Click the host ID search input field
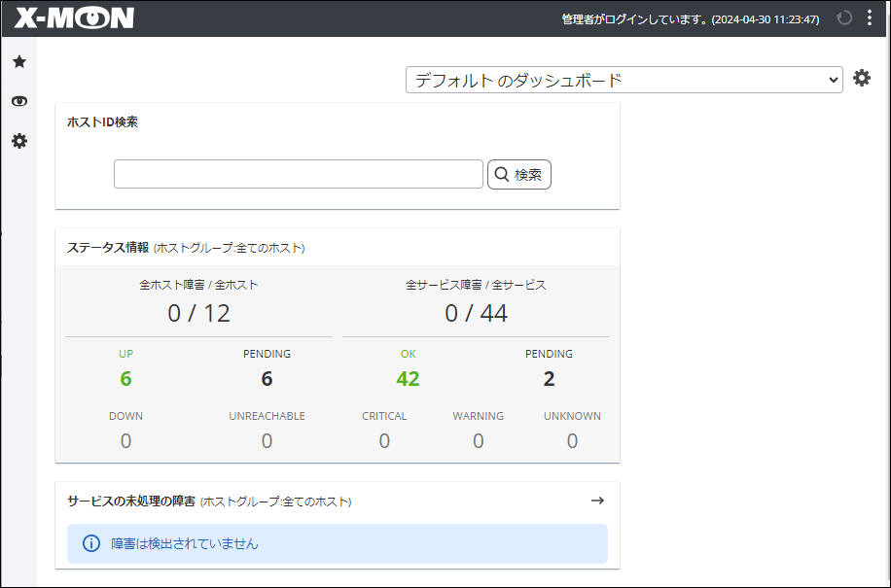The width and height of the screenshot is (891, 588). [299, 175]
